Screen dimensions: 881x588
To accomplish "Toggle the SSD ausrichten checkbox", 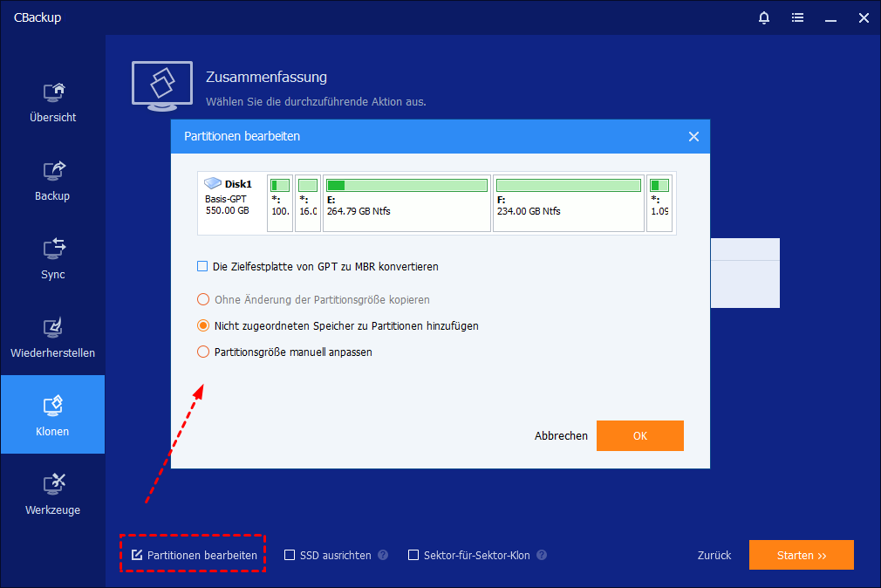I will click(x=290, y=555).
